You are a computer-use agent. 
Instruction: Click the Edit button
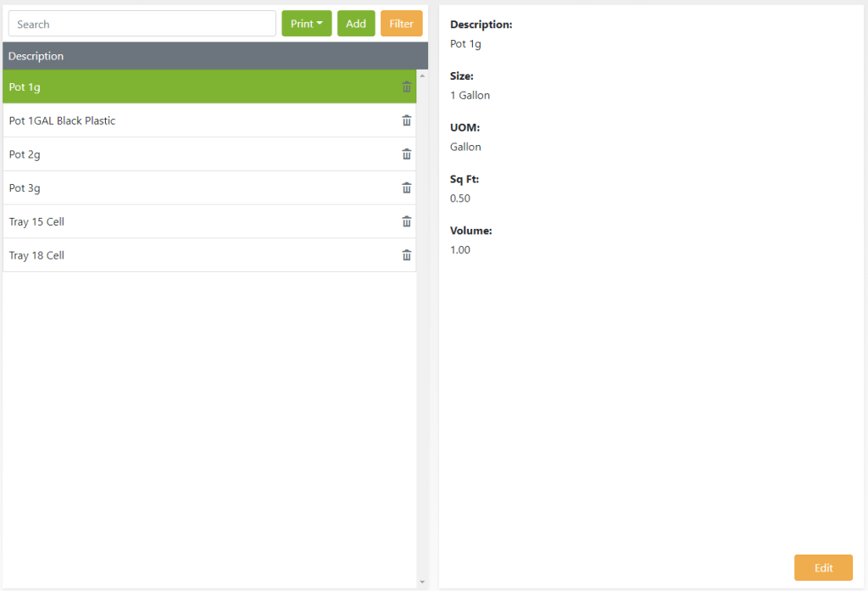822,568
